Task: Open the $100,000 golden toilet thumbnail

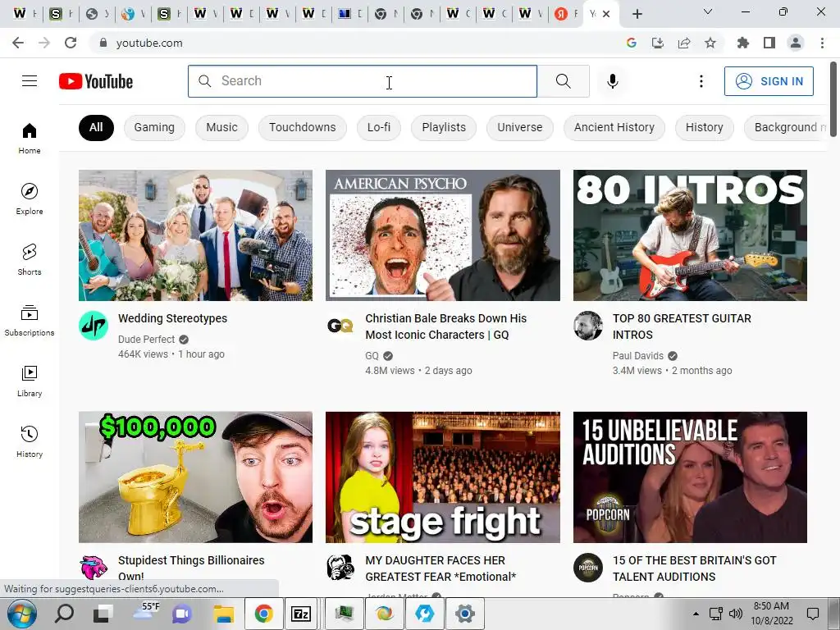Action: coord(195,477)
